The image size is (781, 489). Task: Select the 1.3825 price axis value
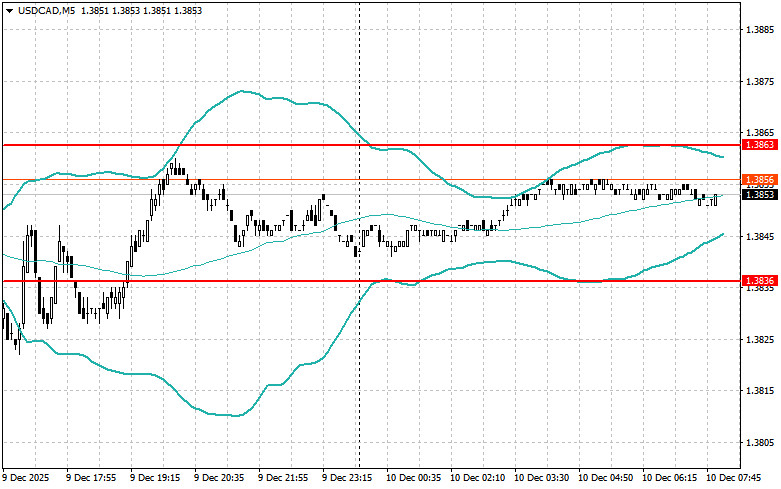click(x=760, y=340)
